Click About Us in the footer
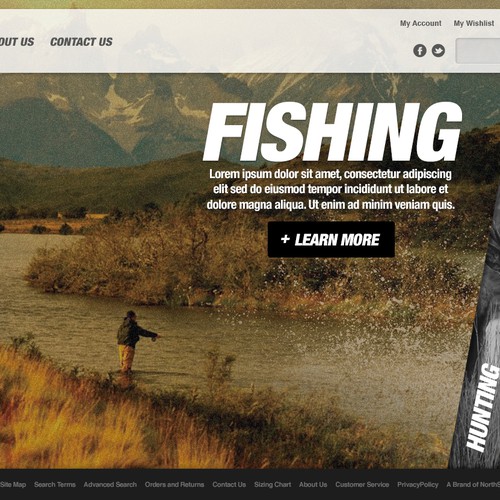500x500 pixels. tap(313, 484)
